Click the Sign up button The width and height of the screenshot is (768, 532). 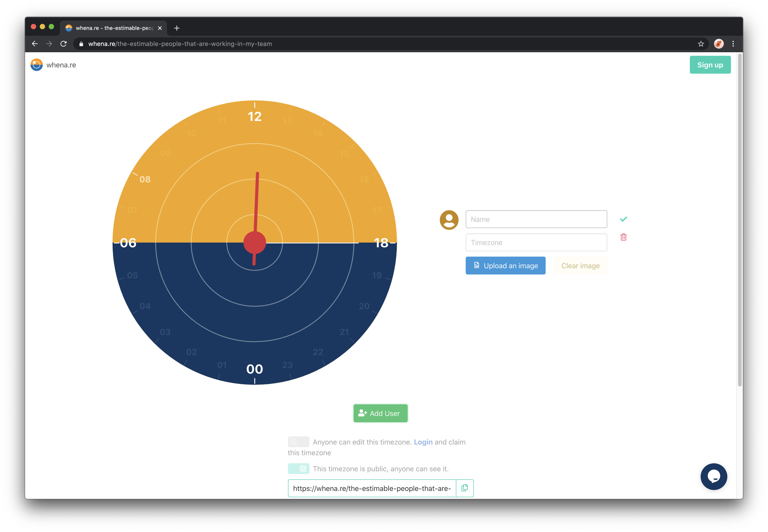coord(710,65)
